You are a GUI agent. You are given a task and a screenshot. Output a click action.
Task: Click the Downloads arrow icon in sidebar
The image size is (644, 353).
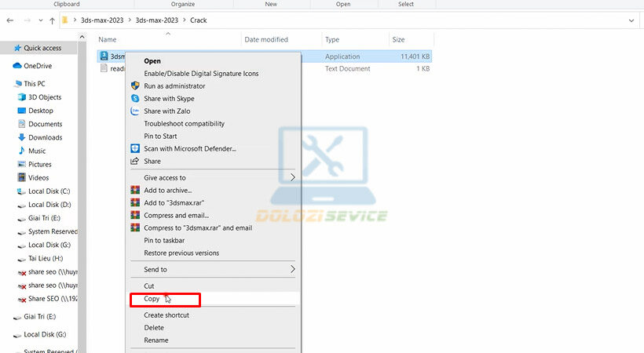pyautogui.click(x=21, y=137)
